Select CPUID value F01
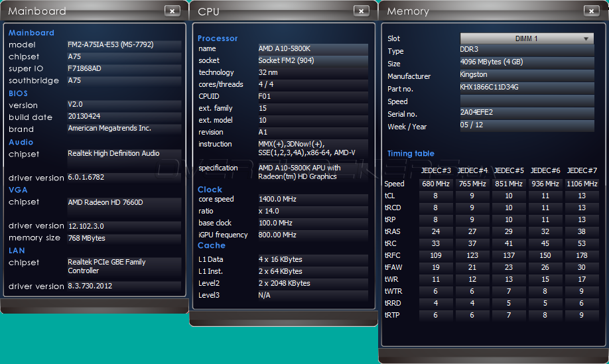This screenshot has width=609, height=364. click(x=312, y=96)
